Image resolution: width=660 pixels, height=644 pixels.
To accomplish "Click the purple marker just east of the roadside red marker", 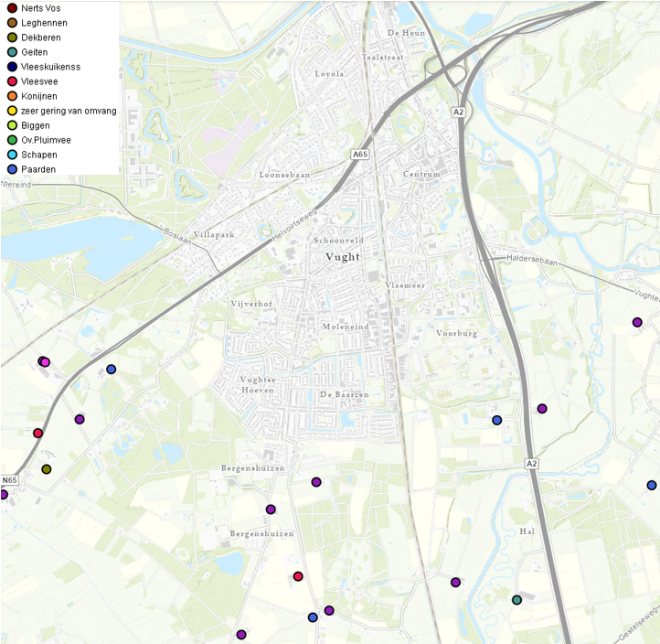I will (80, 419).
